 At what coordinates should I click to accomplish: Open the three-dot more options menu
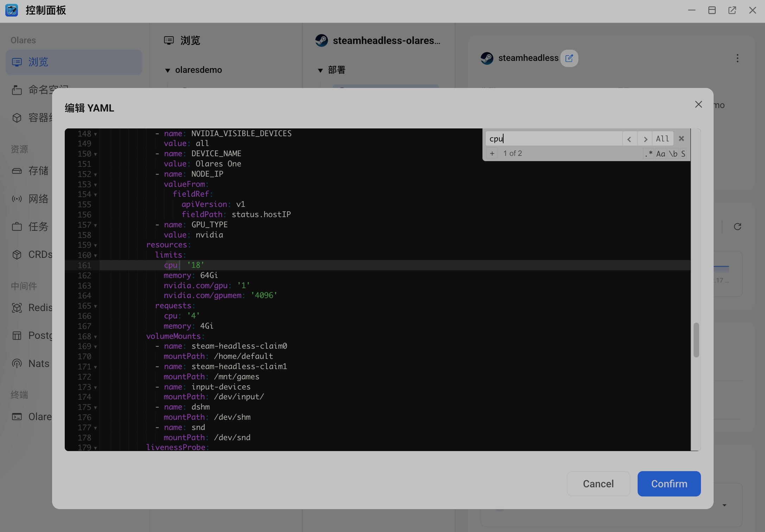pos(737,58)
